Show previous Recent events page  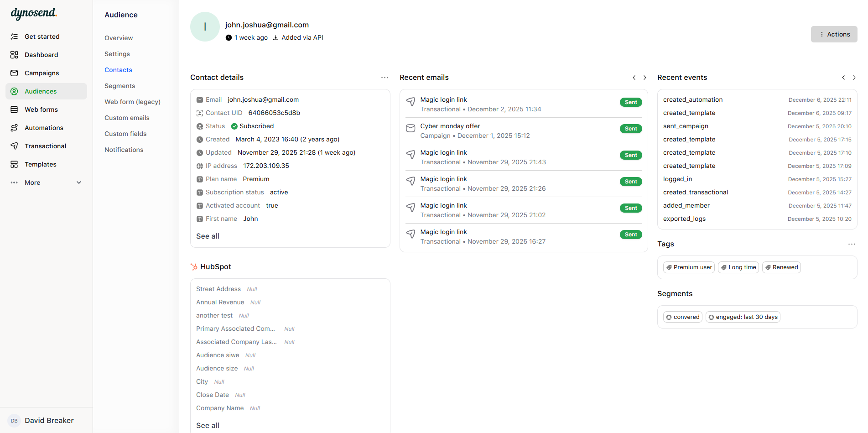[x=843, y=78]
